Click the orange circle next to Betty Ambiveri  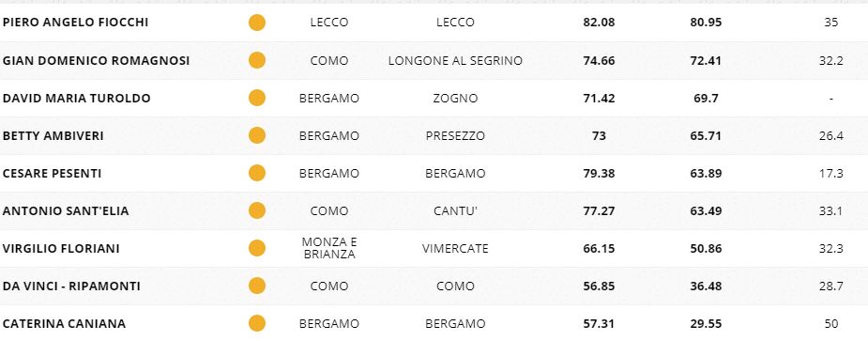pyautogui.click(x=257, y=135)
